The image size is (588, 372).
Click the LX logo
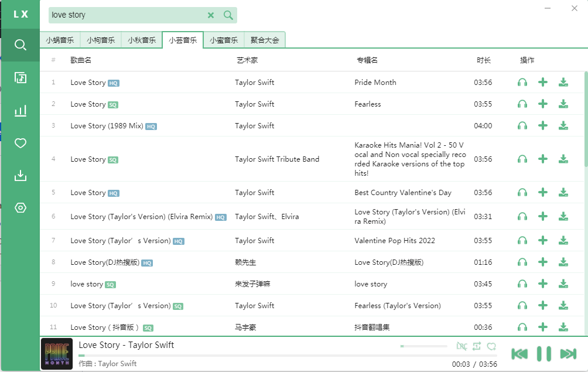click(x=20, y=14)
